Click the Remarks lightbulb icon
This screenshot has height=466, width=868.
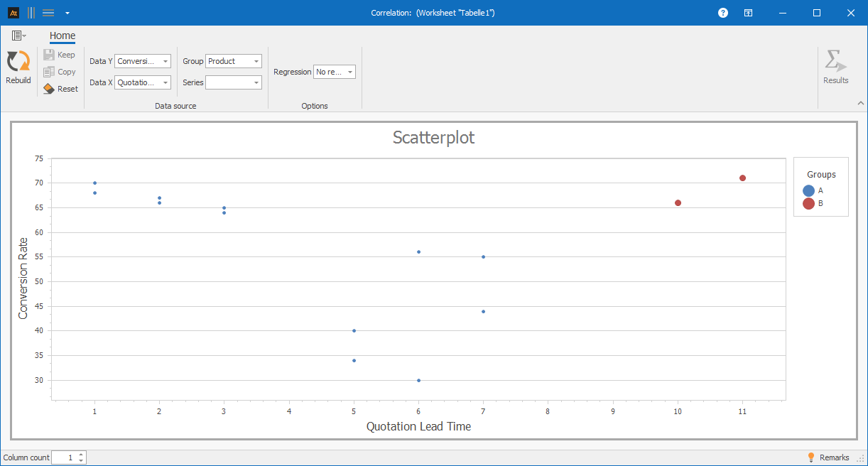coord(811,457)
